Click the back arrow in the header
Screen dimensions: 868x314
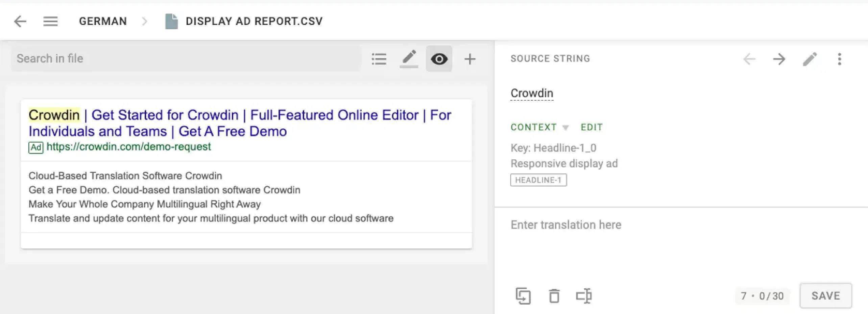tap(20, 22)
